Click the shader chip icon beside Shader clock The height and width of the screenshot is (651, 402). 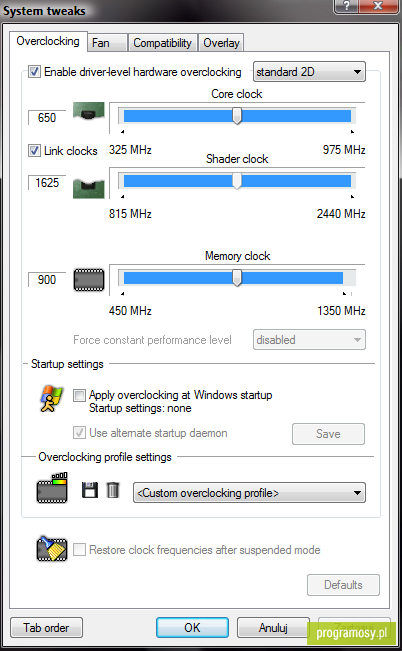click(x=88, y=188)
